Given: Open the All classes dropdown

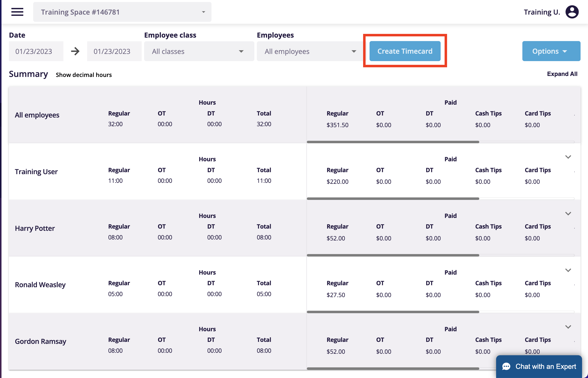Looking at the screenshot, I should tap(199, 51).
